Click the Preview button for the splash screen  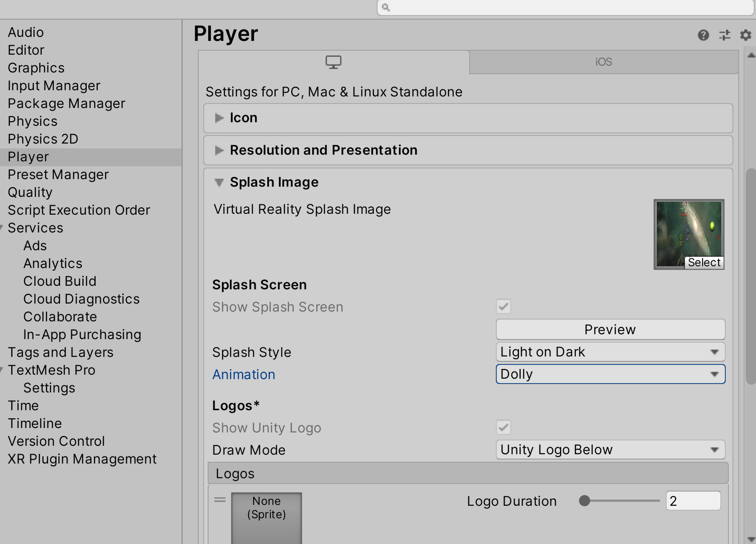click(610, 329)
